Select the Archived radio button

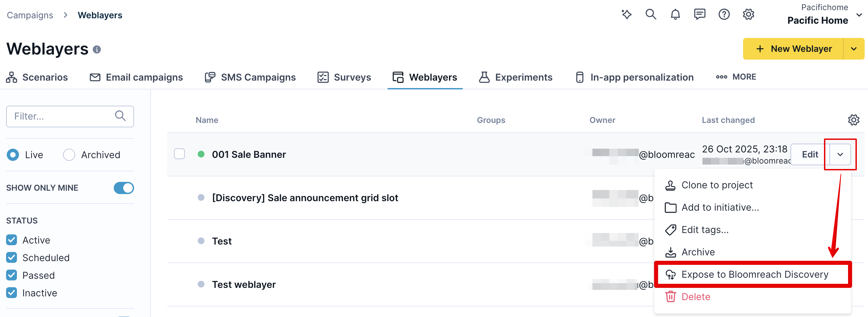[69, 155]
